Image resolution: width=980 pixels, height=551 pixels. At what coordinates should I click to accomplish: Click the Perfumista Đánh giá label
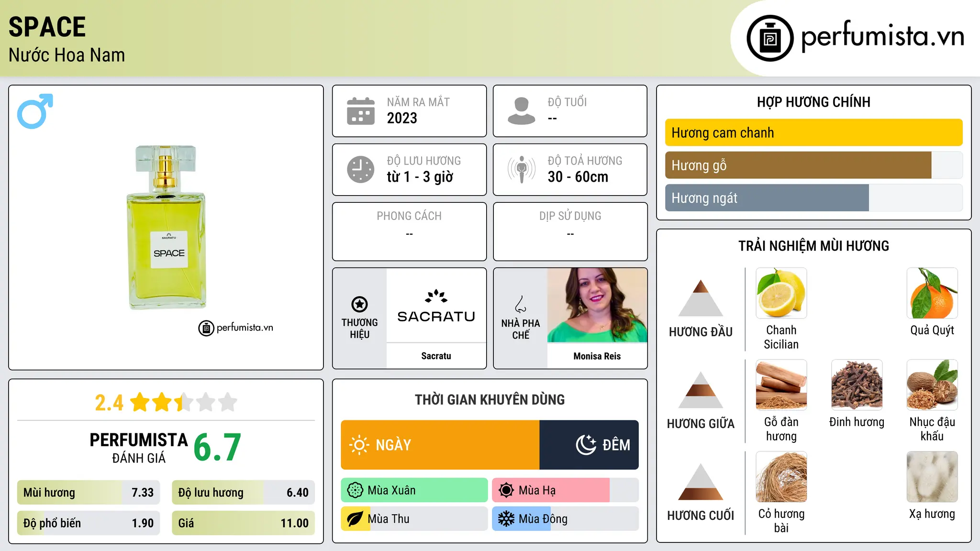(139, 448)
